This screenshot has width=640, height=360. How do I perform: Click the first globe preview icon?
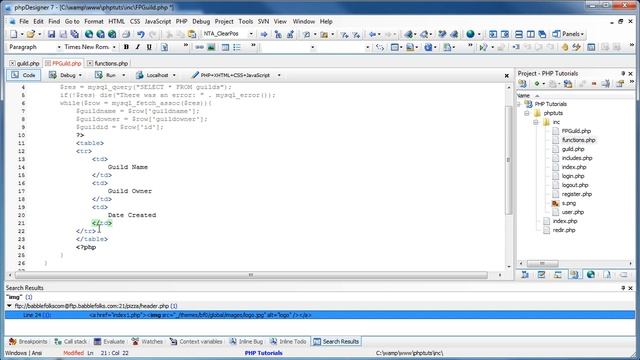coord(89,34)
